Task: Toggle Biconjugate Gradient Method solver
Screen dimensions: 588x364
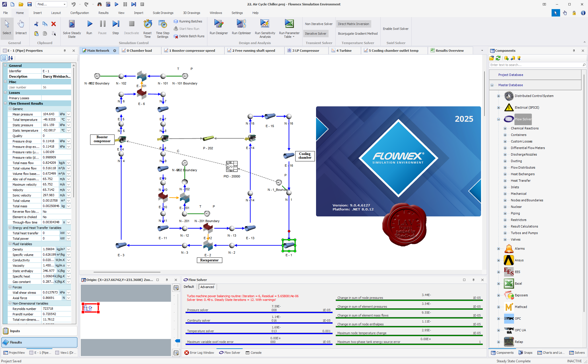Action: point(358,34)
